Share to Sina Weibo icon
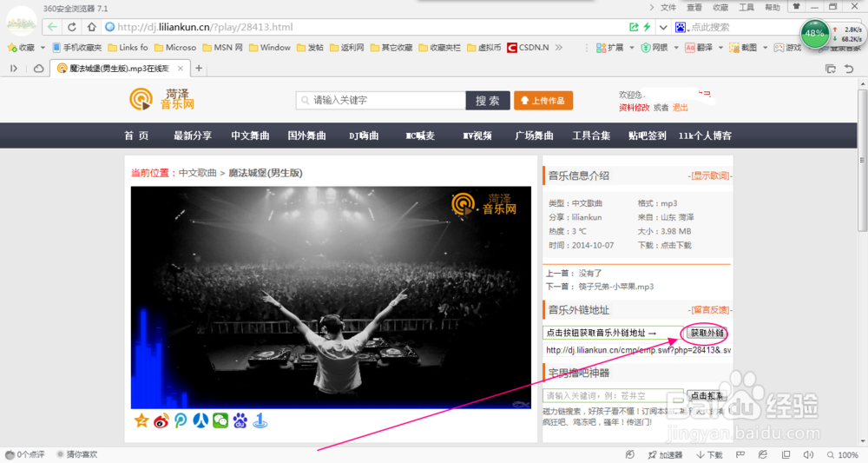Viewport: 868px width, 463px height. 161,421
